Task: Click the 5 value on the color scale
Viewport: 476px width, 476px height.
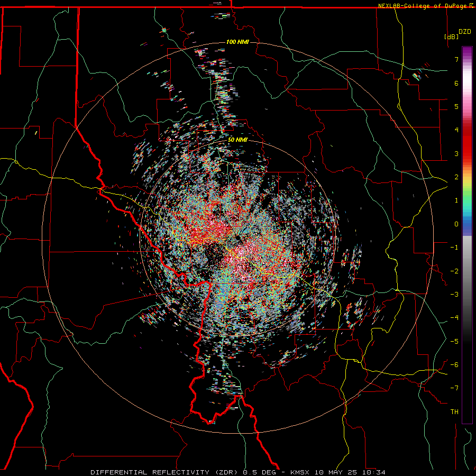Action: coord(456,106)
